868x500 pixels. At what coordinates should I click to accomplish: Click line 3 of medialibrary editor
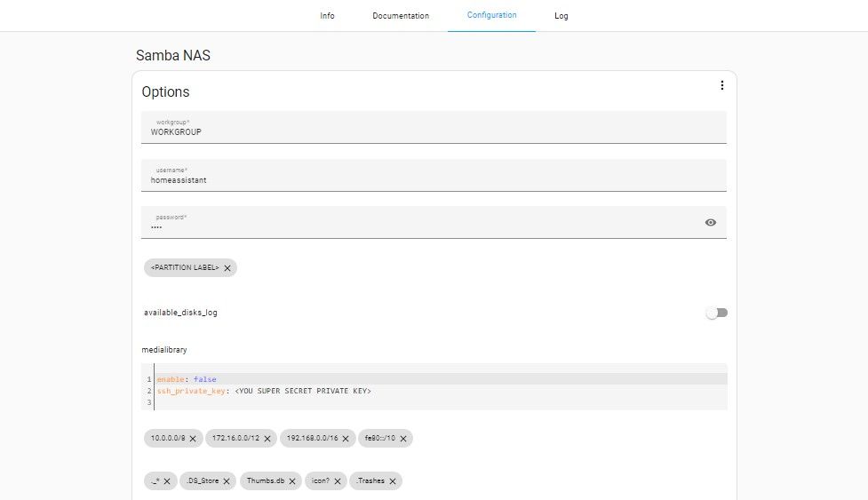pyautogui.click(x=441, y=402)
